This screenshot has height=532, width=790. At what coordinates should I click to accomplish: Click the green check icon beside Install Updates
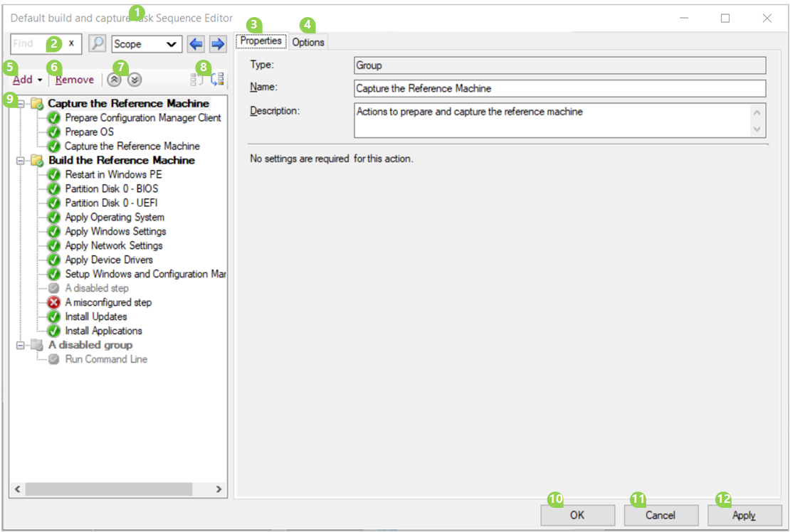pyautogui.click(x=53, y=316)
